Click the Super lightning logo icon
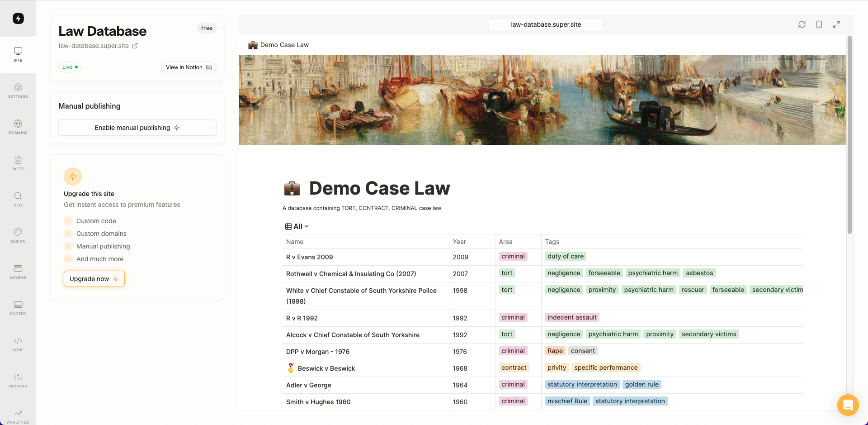868x425 pixels. pyautogui.click(x=18, y=18)
